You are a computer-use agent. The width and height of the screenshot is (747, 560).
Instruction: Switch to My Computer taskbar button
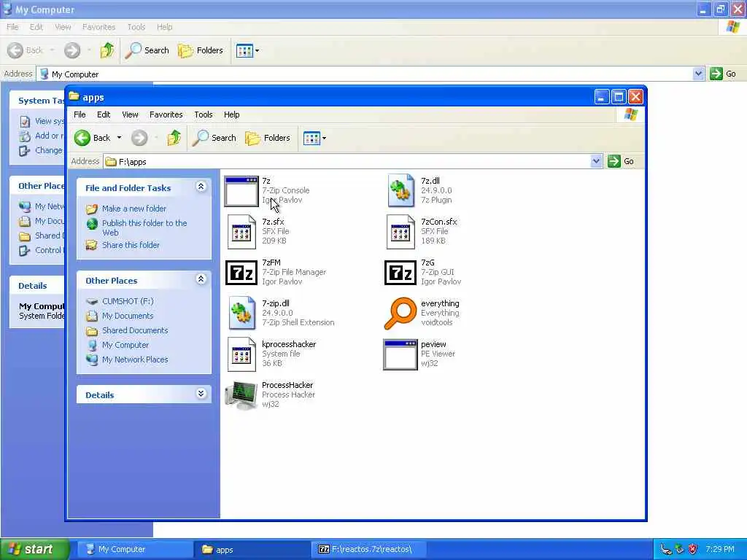(135, 550)
